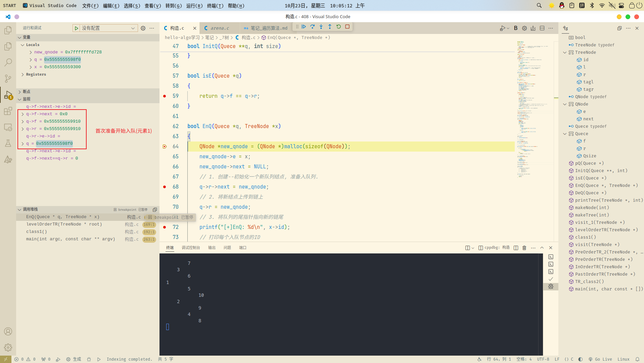The height and width of the screenshot is (363, 644).
Task: Click the debug Continue button
Action: tap(304, 27)
